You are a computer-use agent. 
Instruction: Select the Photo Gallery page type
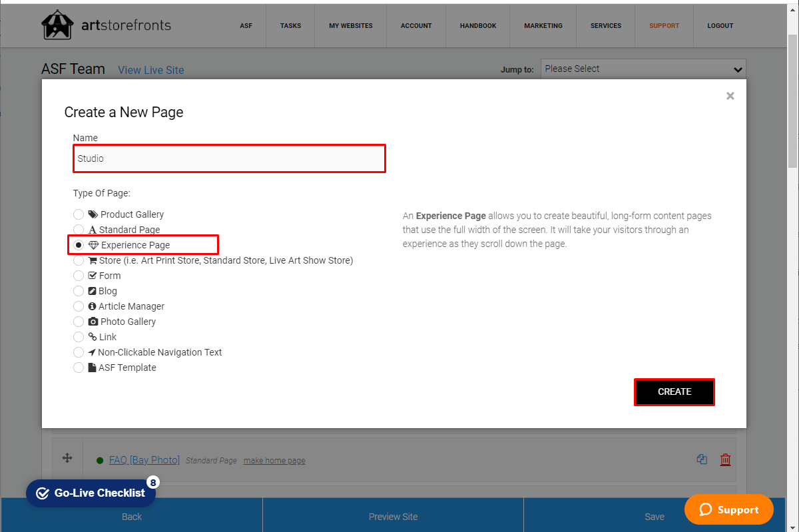79,322
